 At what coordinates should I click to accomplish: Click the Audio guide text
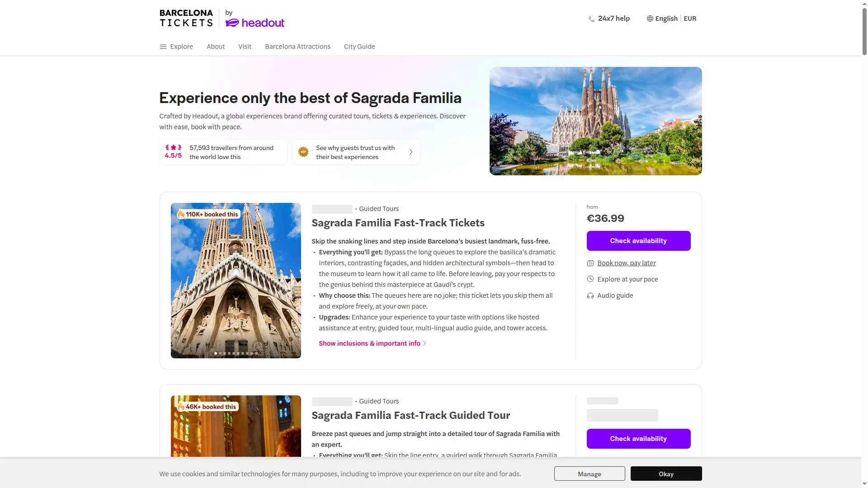click(x=615, y=296)
